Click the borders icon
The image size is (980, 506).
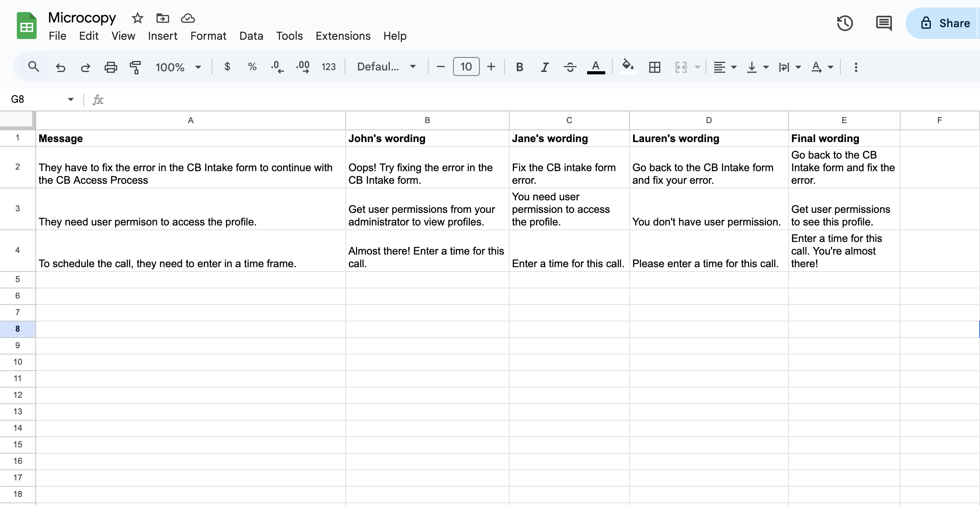point(654,67)
